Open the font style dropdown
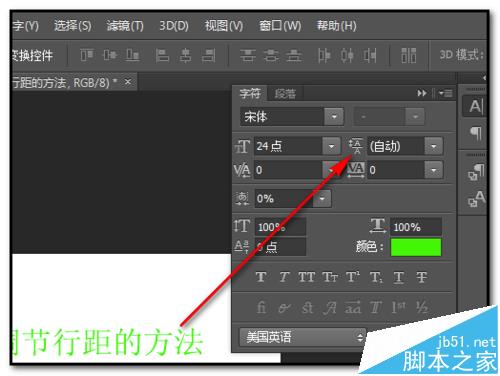Screen dimensions: 500x376 (415, 117)
